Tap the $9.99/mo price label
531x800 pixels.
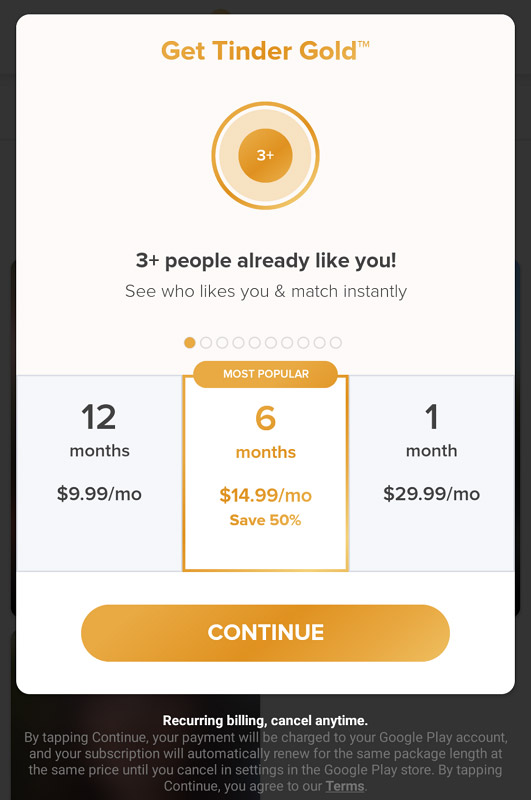pyautogui.click(x=99, y=494)
